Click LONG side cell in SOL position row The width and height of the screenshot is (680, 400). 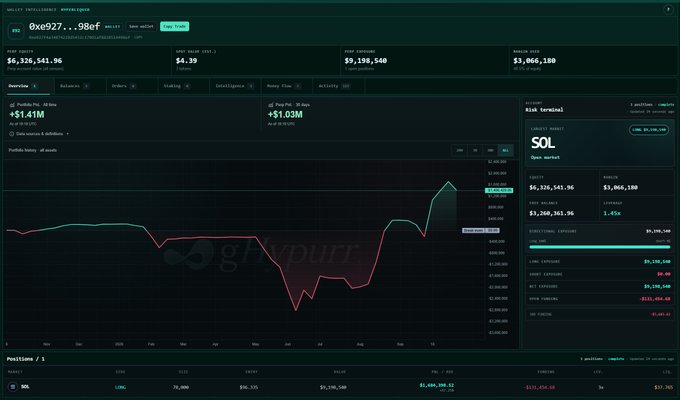pyautogui.click(x=120, y=387)
